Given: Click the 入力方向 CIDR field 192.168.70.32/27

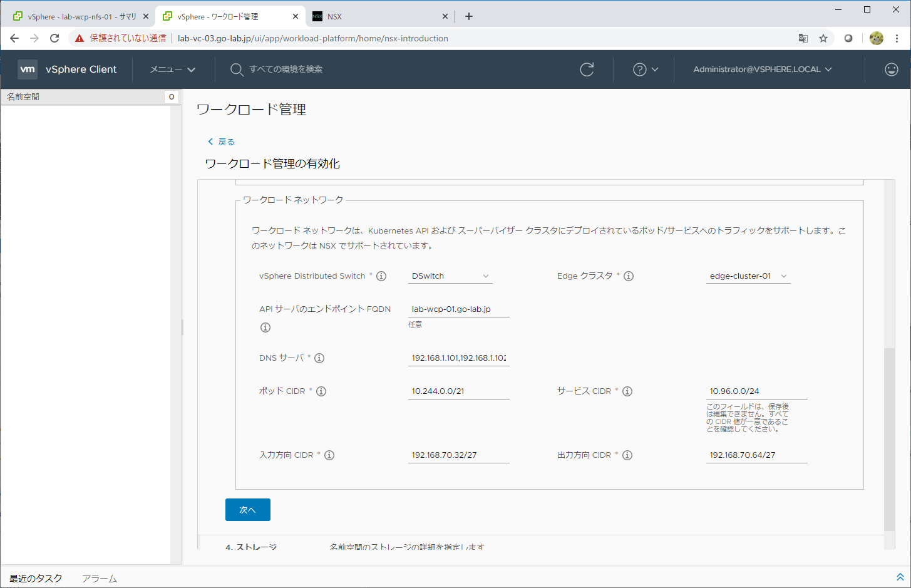Looking at the screenshot, I should pos(459,455).
